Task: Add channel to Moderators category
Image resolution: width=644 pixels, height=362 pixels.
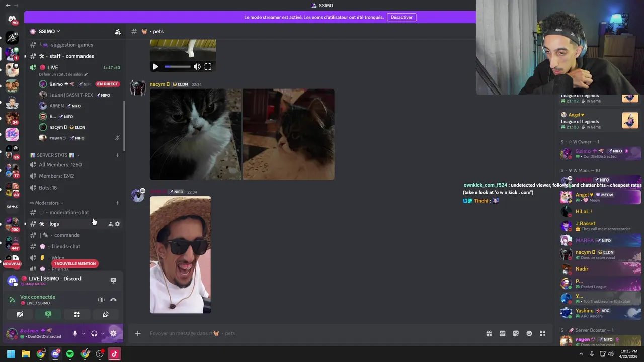Action: 117,203
